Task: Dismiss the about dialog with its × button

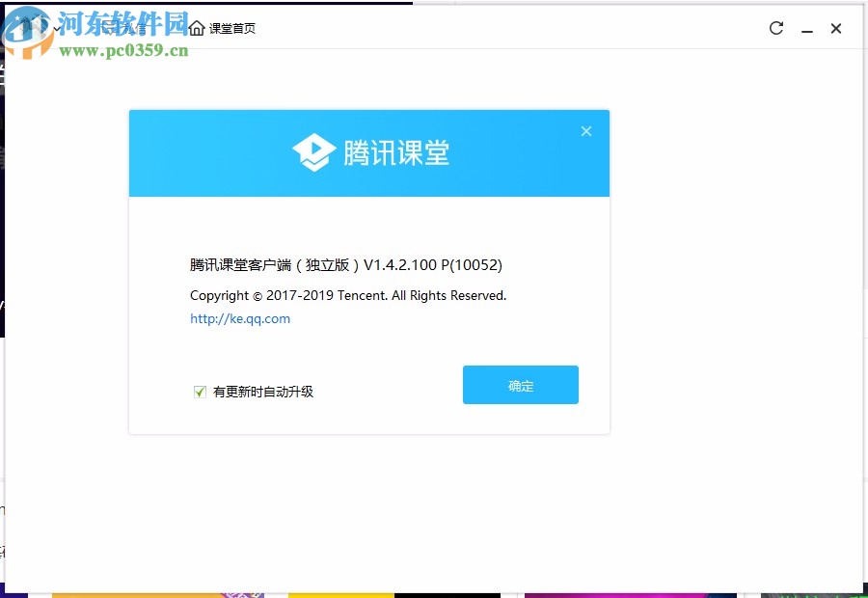Action: tap(585, 131)
